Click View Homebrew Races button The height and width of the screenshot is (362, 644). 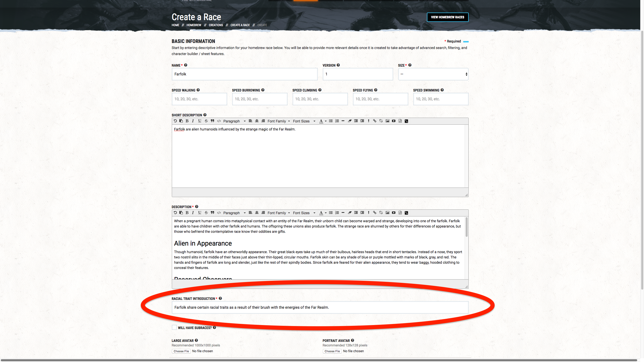coord(448,17)
